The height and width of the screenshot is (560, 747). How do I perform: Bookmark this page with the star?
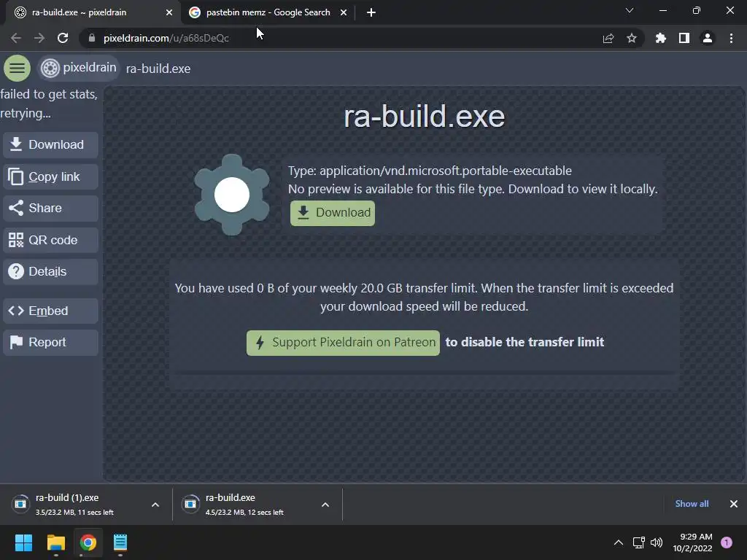tap(632, 38)
